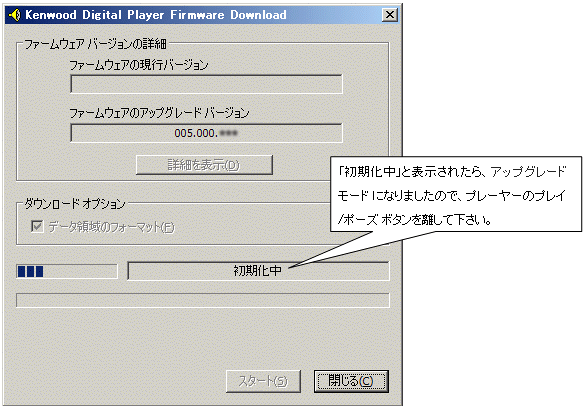
Task: Close the Kenwood Firmware Download dialog
Action: [390, 15]
